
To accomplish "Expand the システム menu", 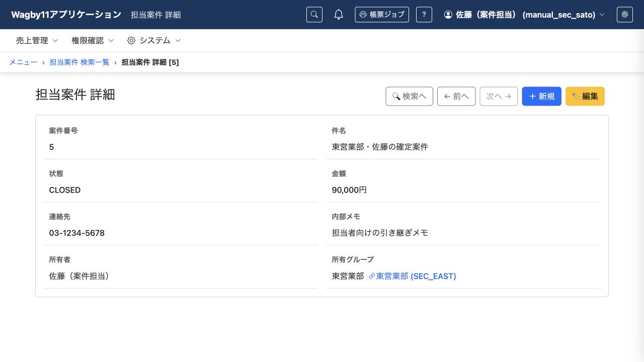I will tap(154, 40).
